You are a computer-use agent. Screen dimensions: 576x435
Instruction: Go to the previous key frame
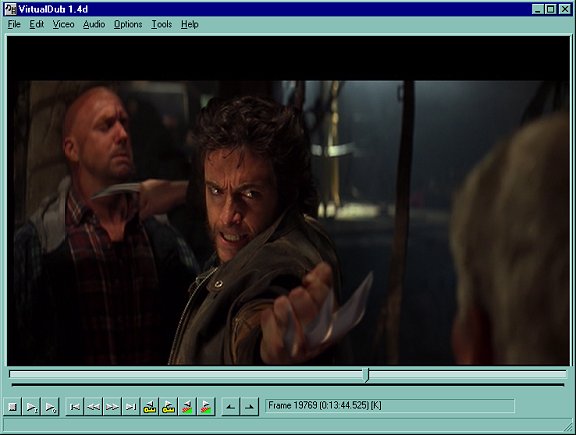(150, 407)
